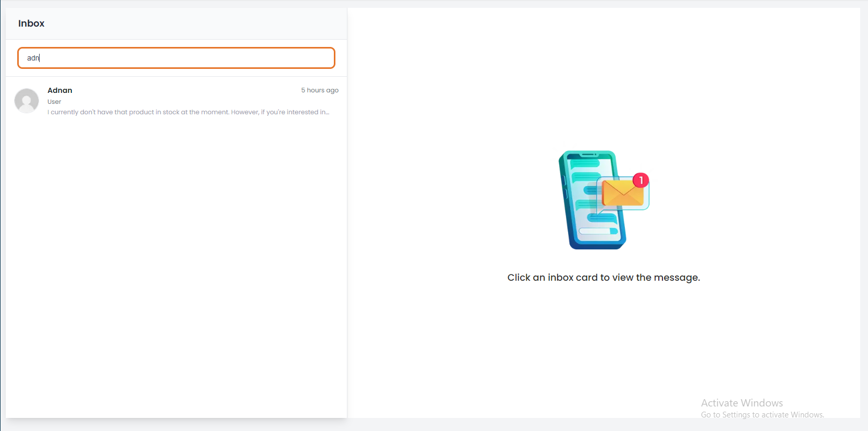Click "Click an inbox card to view the message" text

pos(604,278)
